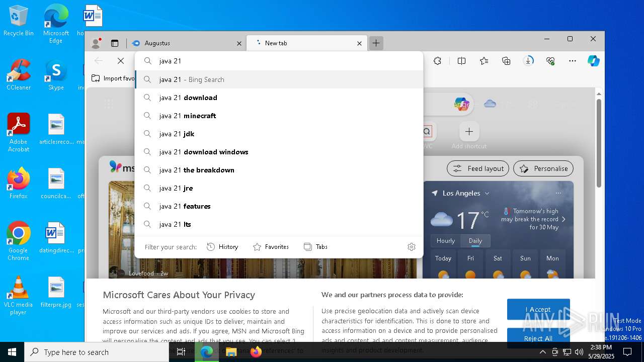Show hidden icons in system tray

point(542,352)
